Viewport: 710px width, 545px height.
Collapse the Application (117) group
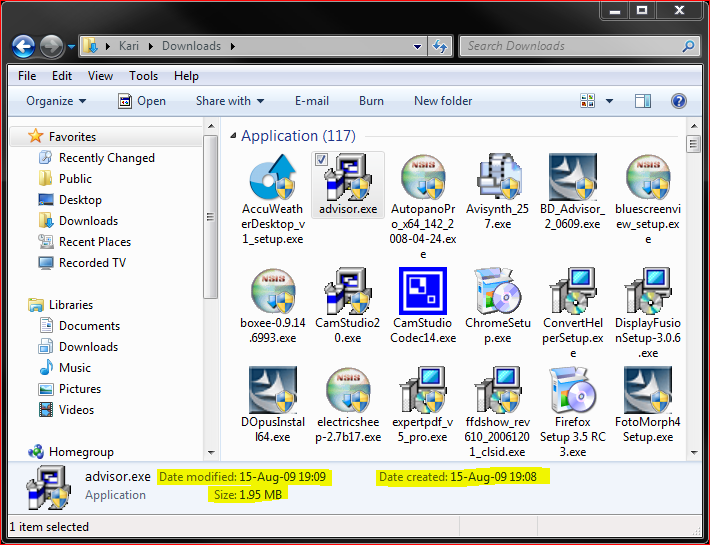coord(233,135)
